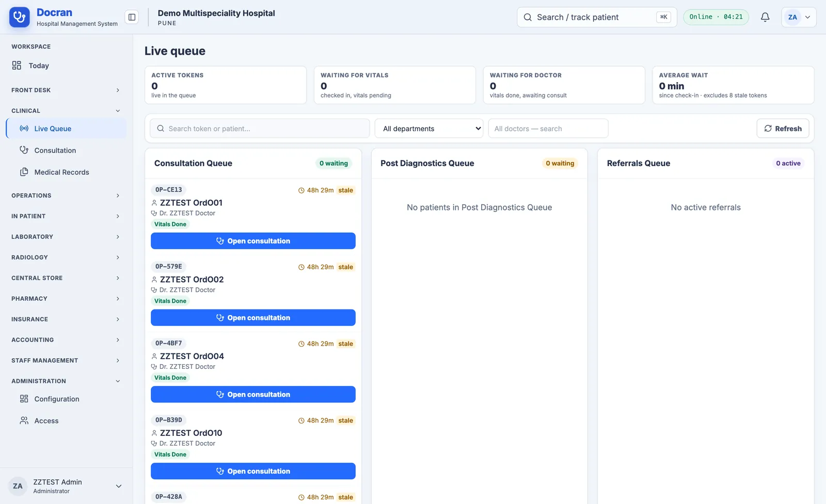Open consultation for ZZTEST Ord010
826x504 pixels.
tap(253, 471)
